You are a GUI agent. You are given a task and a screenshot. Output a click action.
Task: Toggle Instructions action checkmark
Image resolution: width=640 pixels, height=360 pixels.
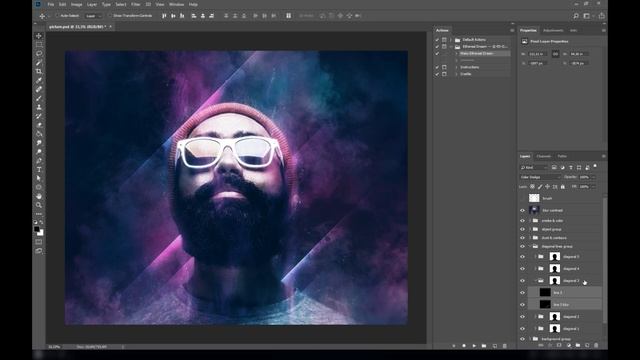tap(437, 67)
